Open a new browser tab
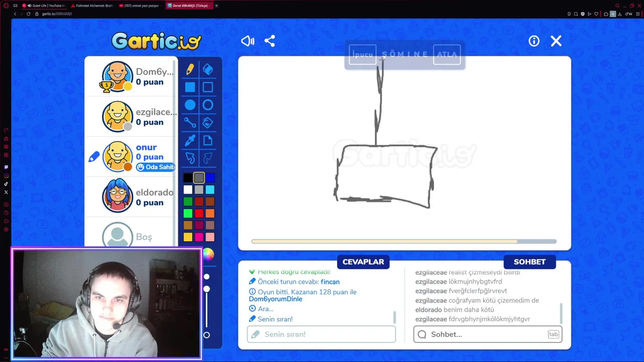The image size is (644, 362). tap(216, 6)
